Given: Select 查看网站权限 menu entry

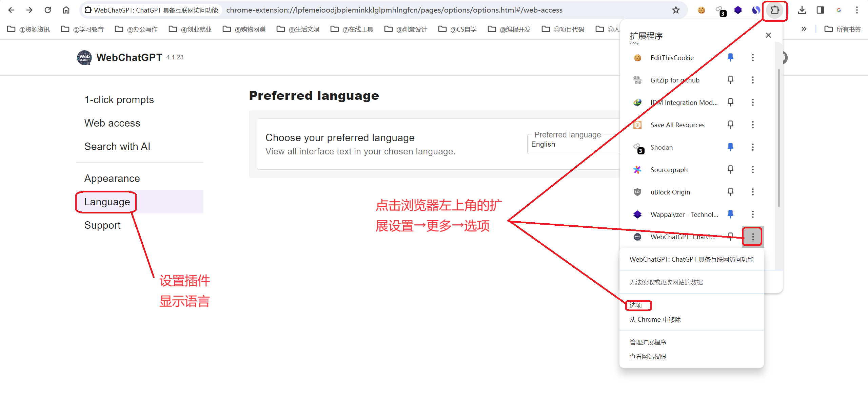Looking at the screenshot, I should click(648, 356).
